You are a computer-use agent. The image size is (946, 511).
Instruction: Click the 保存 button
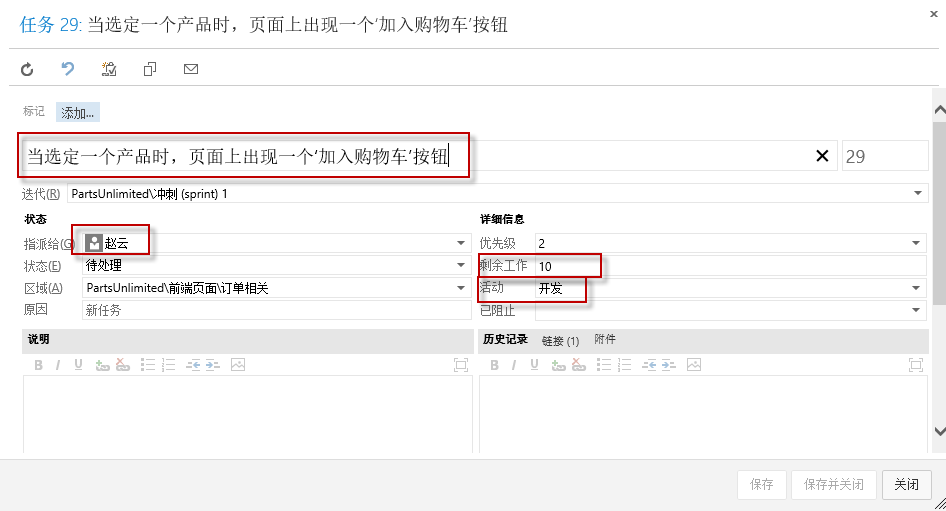click(x=761, y=484)
